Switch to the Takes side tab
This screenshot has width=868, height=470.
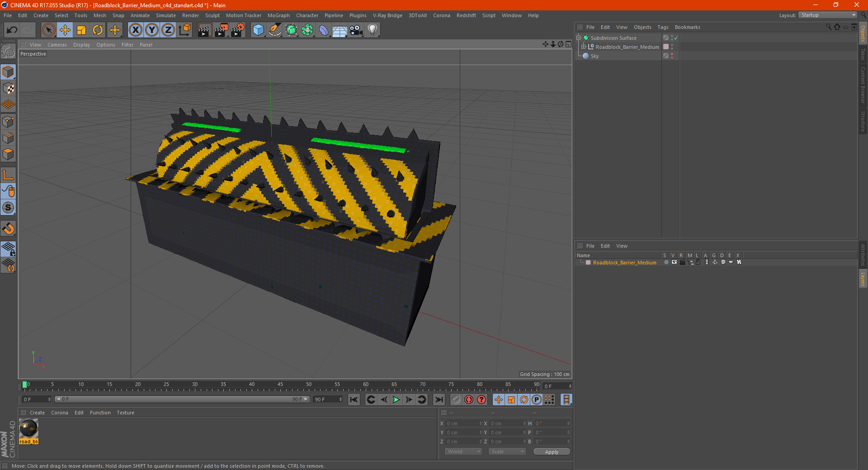[863, 54]
